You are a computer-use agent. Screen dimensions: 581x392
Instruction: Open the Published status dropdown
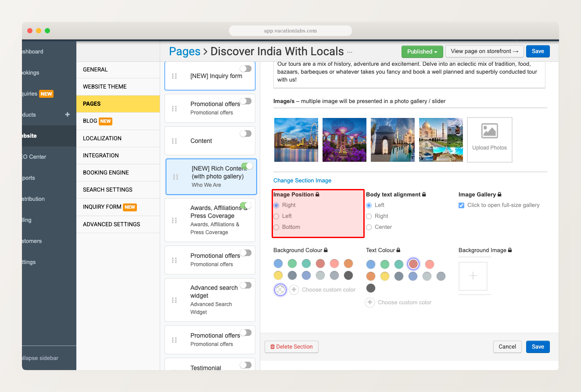pyautogui.click(x=422, y=51)
